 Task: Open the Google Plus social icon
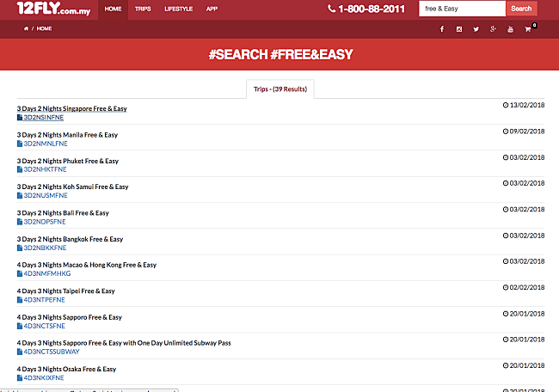point(493,29)
